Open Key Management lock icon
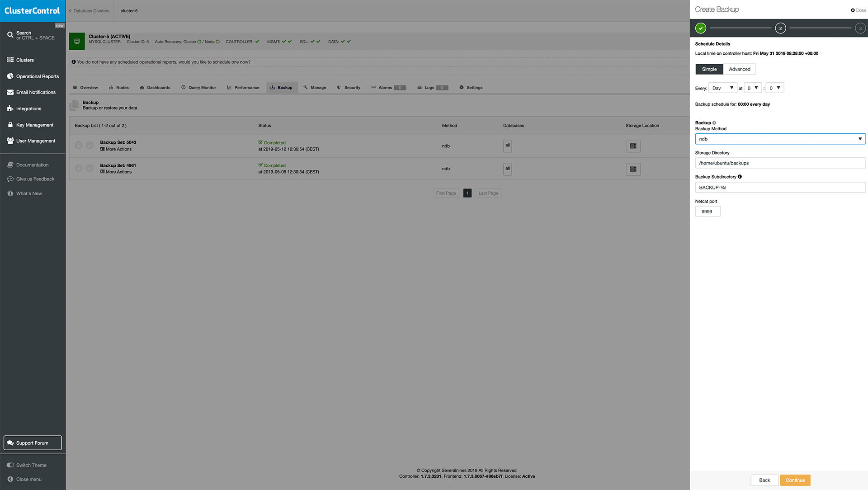Viewport: 868px width, 490px height. (x=10, y=125)
